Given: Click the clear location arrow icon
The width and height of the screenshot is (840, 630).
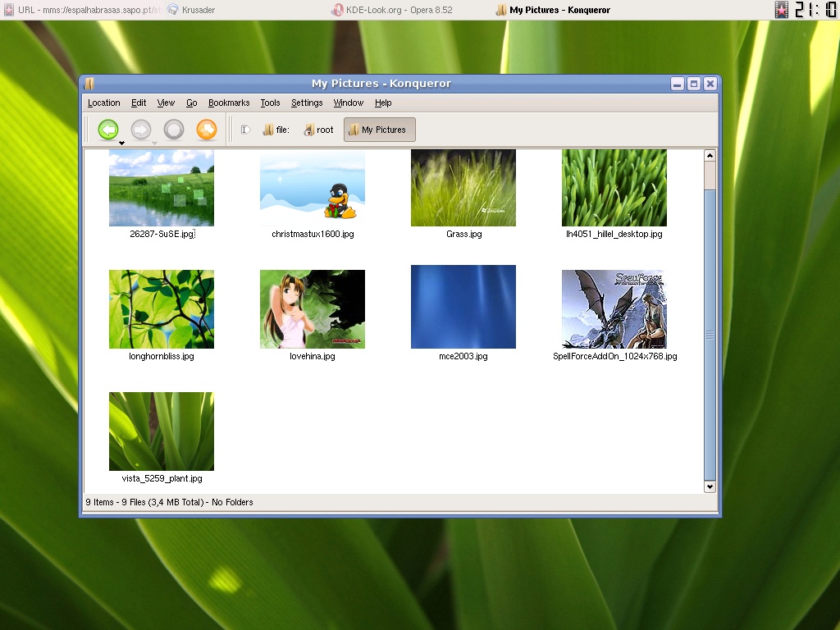Looking at the screenshot, I should pos(245,130).
